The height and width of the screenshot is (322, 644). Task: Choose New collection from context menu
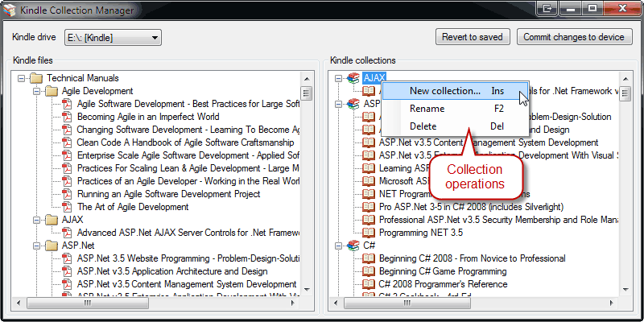444,91
